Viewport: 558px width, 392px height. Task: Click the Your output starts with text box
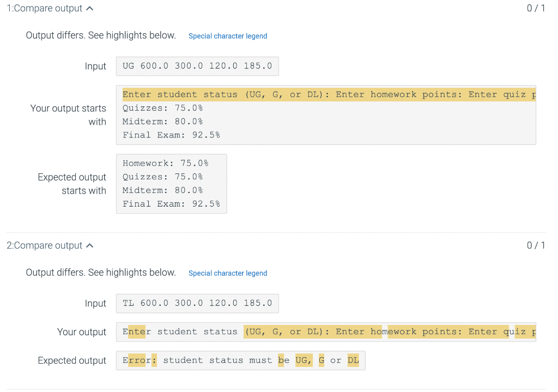click(325, 114)
